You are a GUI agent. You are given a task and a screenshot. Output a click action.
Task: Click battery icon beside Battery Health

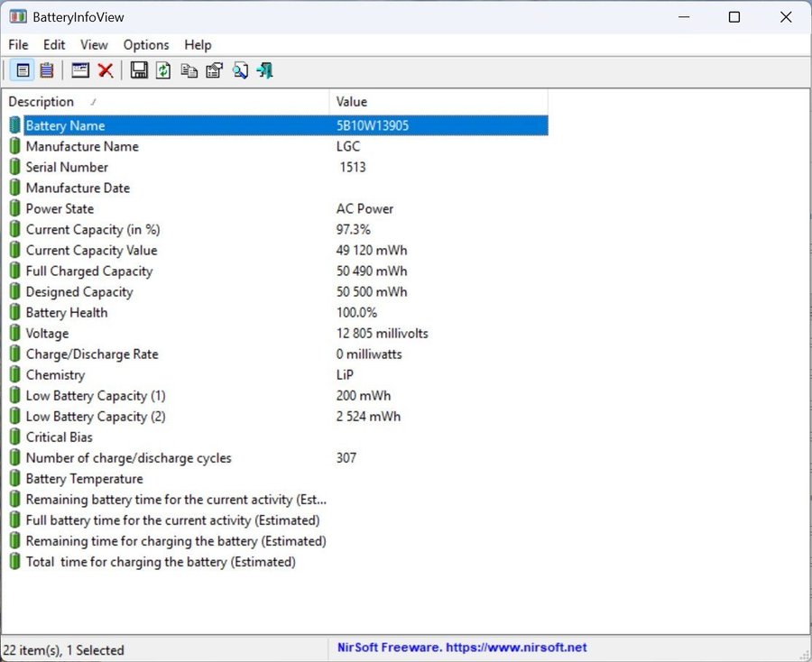15,312
